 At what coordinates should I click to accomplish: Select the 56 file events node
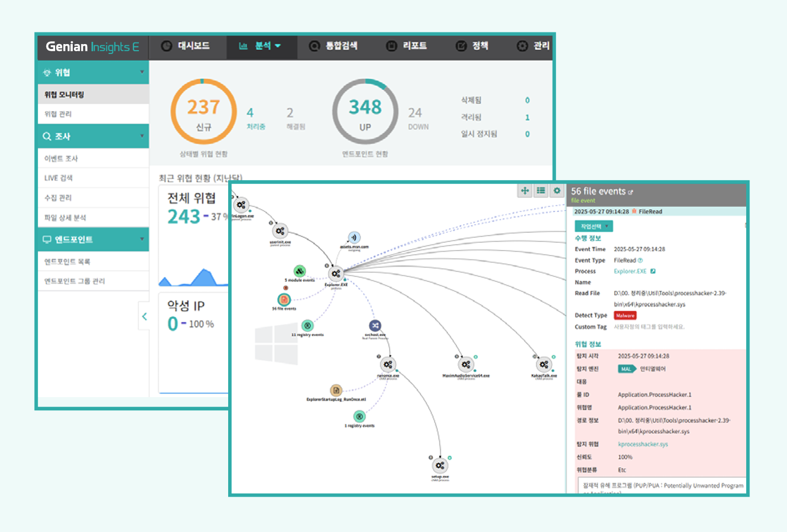pyautogui.click(x=284, y=300)
